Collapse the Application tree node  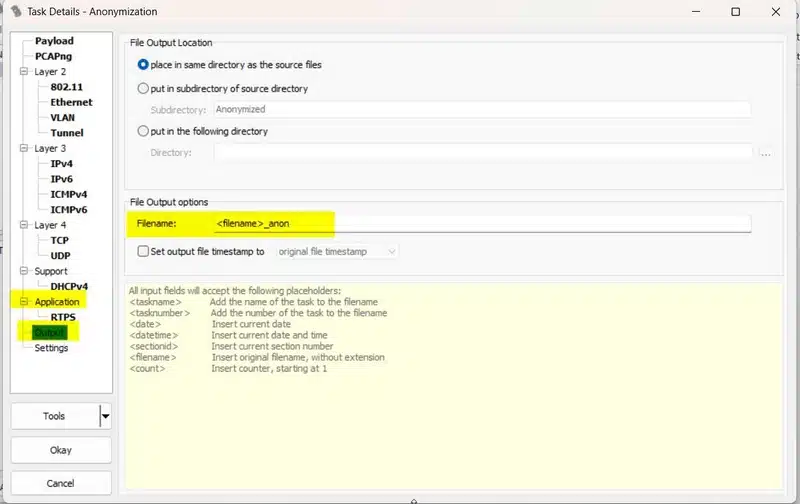tap(23, 301)
